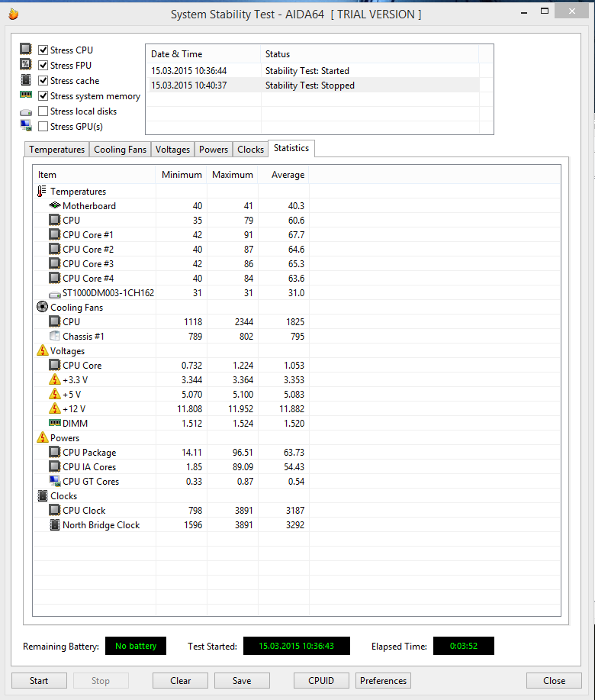Click the thermometer icon of Temperatures group
The width and height of the screenshot is (595, 700).
coord(41,191)
